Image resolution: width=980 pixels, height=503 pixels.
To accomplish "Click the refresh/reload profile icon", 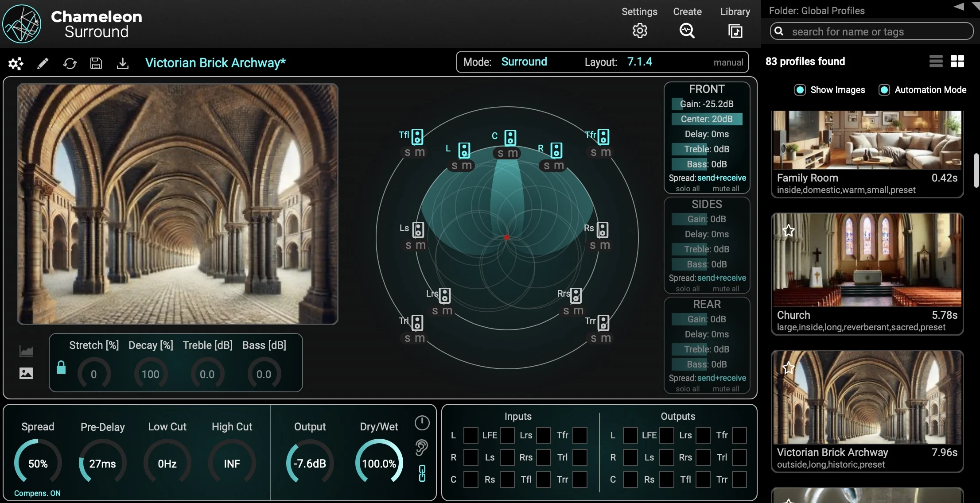I will (70, 63).
